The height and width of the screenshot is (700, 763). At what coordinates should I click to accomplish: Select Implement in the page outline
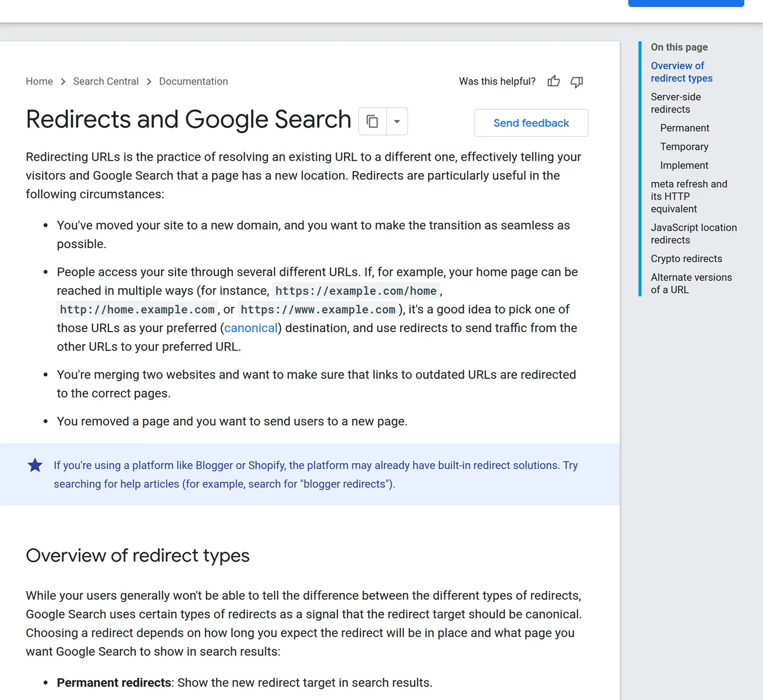pos(684,165)
